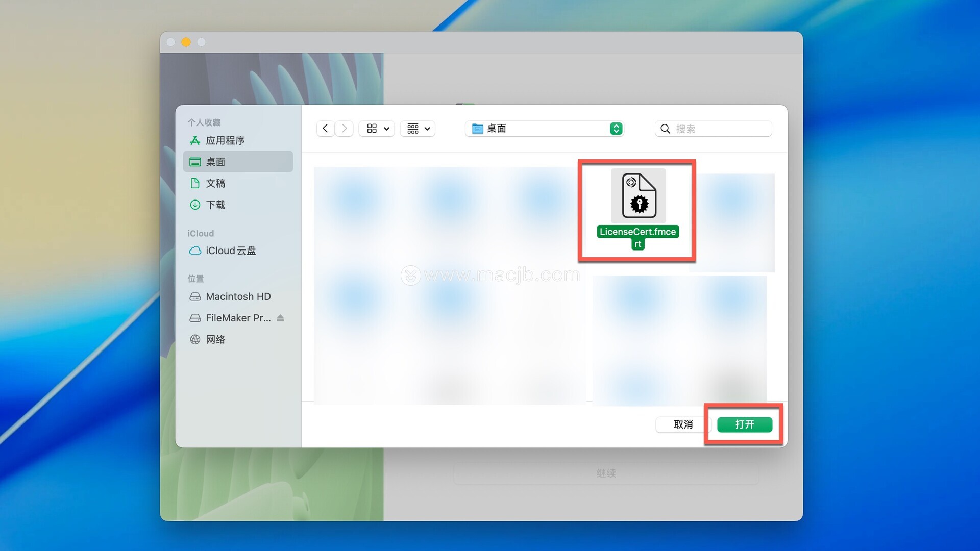Click the back navigation arrow
This screenshot has height=551, width=980.
point(325,129)
